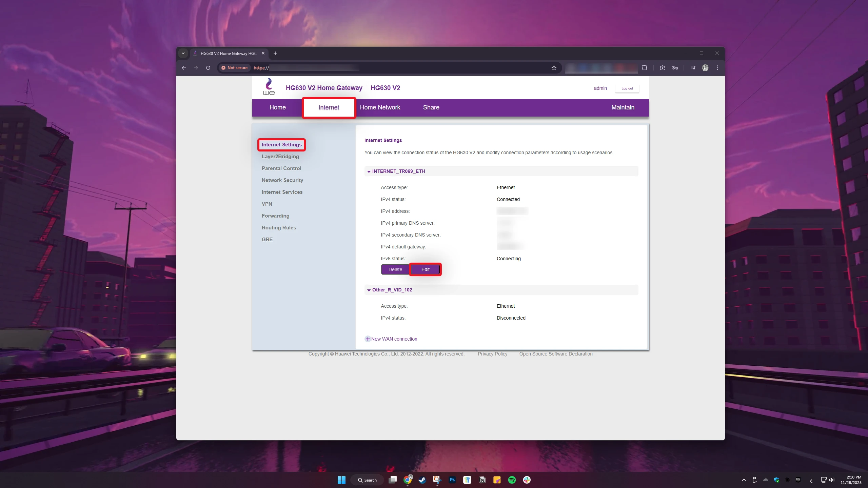Click the WE logo icon

point(269,87)
